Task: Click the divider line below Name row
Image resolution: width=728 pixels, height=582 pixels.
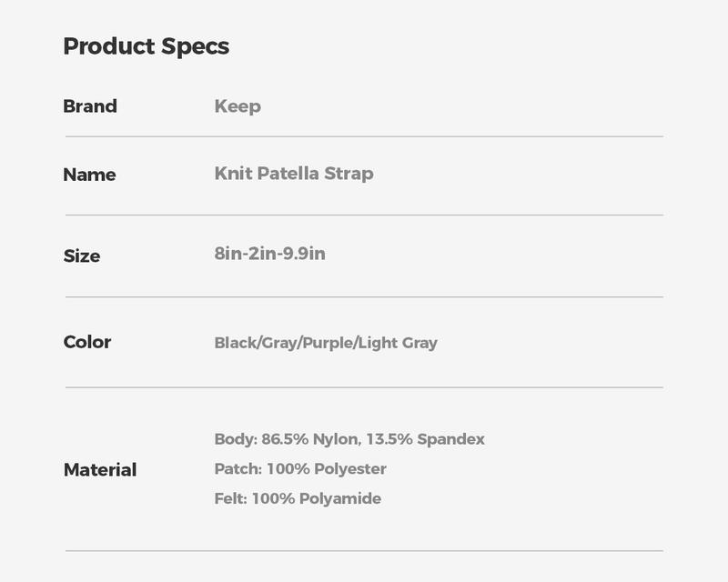Action: pos(364,216)
